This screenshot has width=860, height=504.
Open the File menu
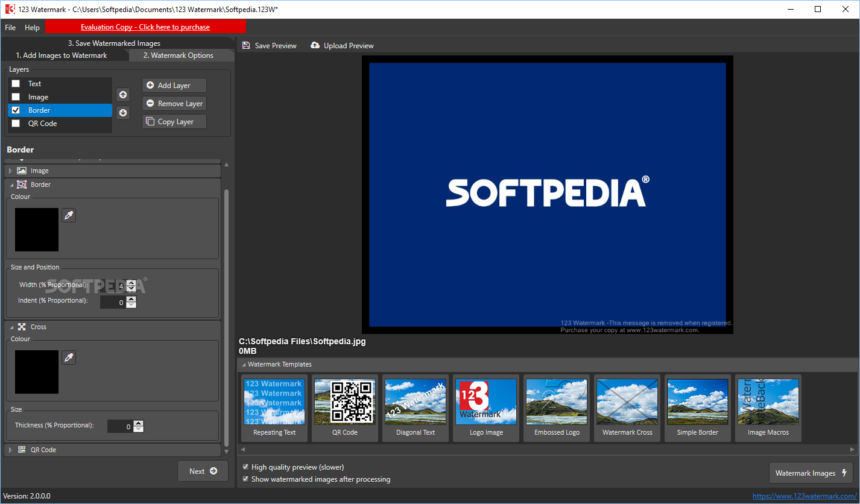(10, 28)
